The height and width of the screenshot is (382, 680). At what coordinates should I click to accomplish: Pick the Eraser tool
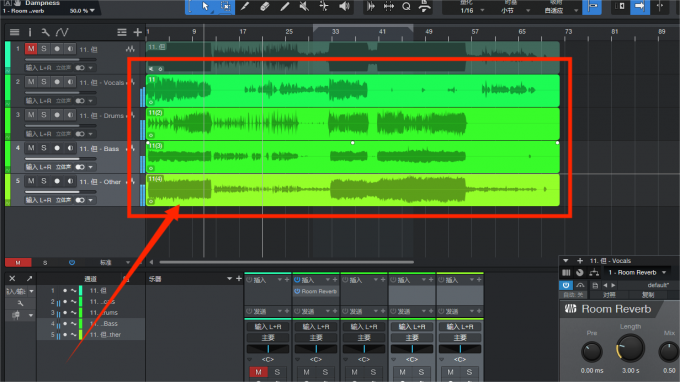(265, 7)
